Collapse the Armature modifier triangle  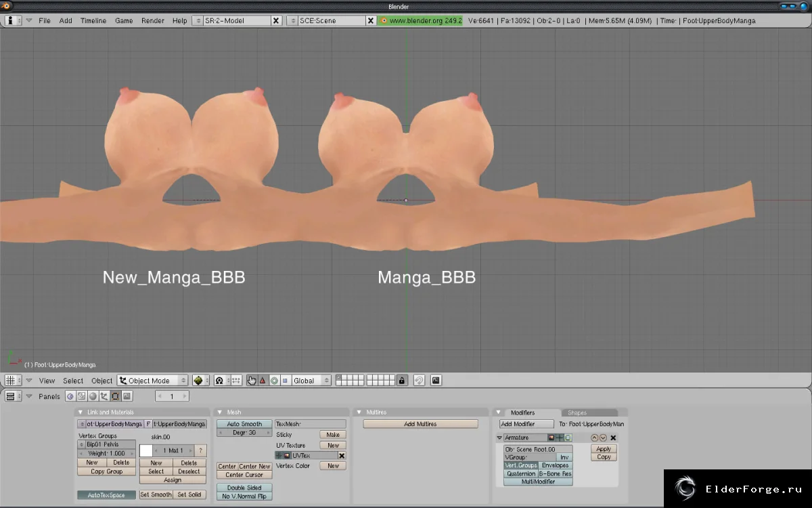pyautogui.click(x=499, y=438)
